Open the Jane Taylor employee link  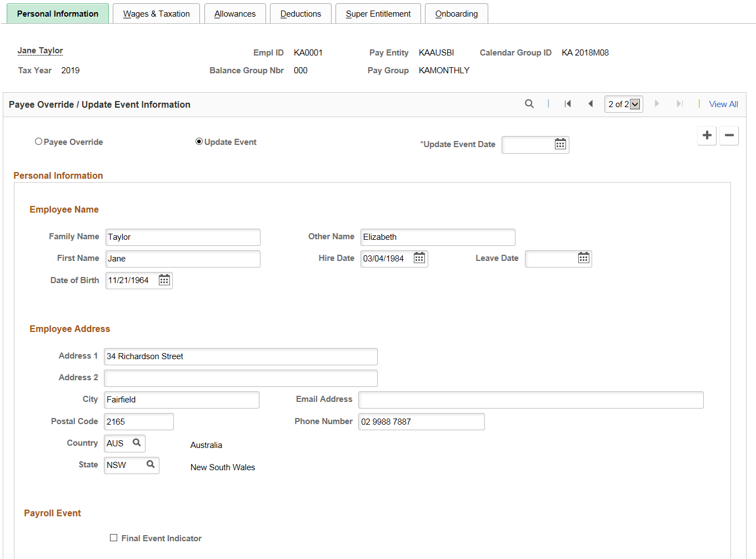click(40, 50)
